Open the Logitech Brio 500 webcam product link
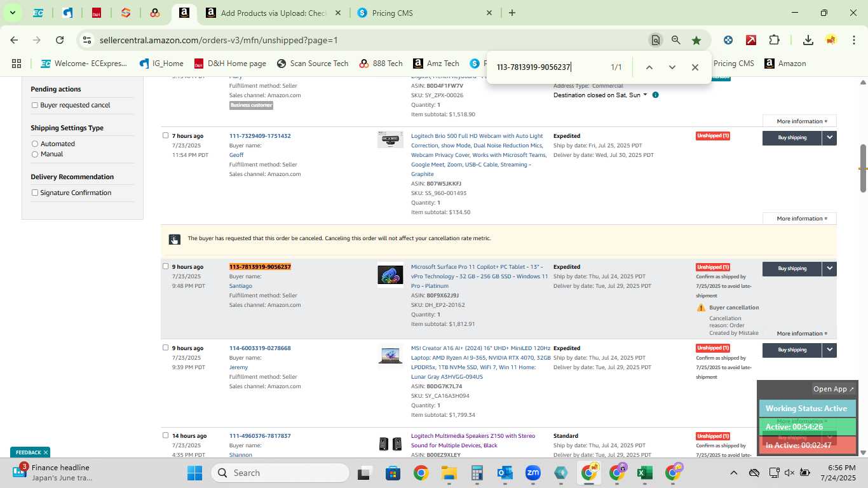The image size is (868, 488). [x=477, y=155]
